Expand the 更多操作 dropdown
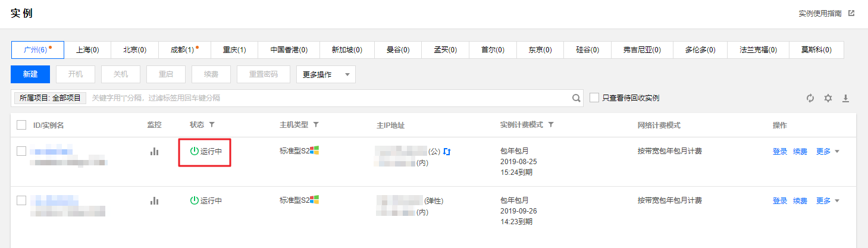Viewport: 868px width, 248px height. [x=326, y=74]
